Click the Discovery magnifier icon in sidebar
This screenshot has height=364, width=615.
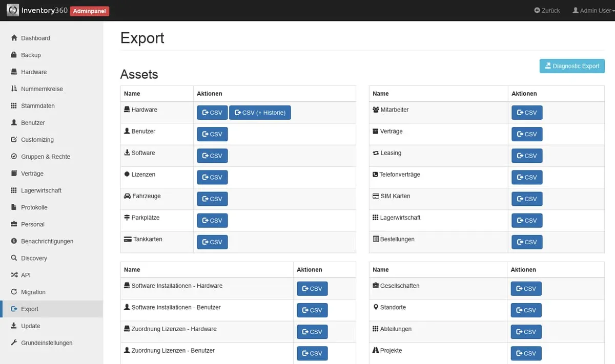click(14, 258)
